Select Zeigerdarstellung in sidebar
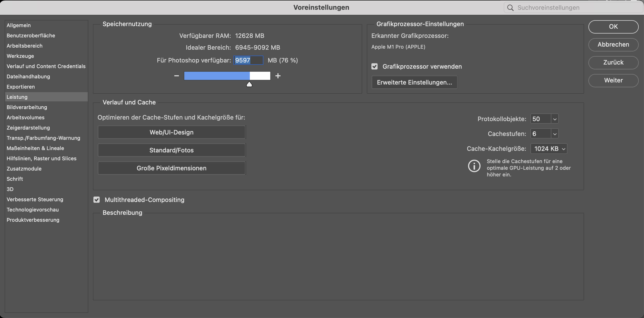 pyautogui.click(x=46, y=128)
